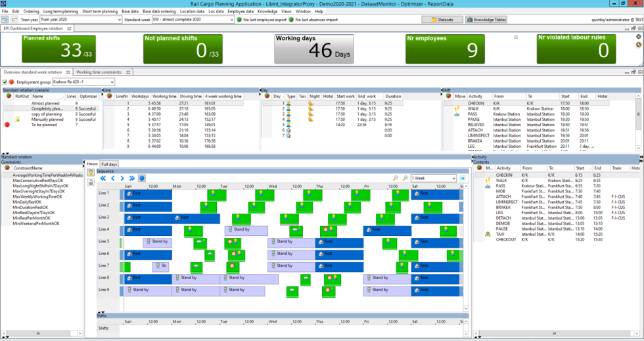
Task: Click the Sequence chart scroll down arrow
Action: pos(466,309)
